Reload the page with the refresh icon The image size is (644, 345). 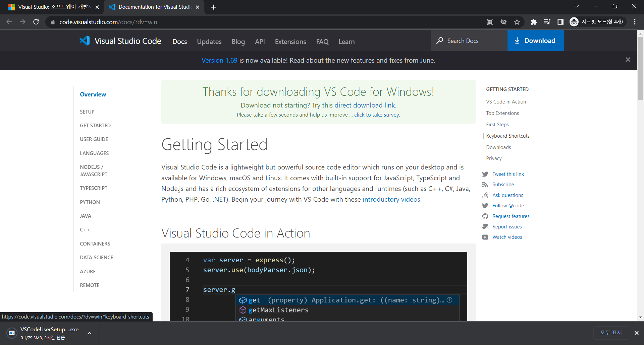36,22
